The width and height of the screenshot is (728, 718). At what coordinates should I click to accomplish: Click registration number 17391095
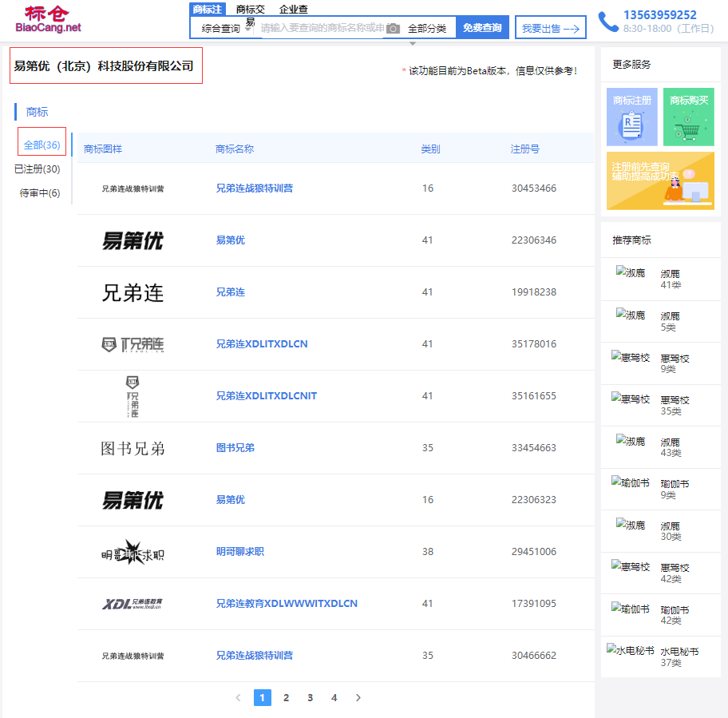534,604
